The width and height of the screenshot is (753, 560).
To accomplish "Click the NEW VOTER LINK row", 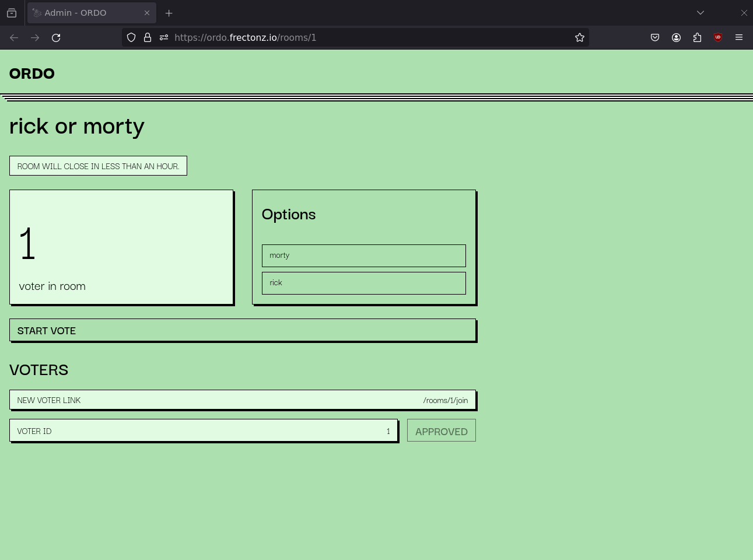I will (x=243, y=400).
